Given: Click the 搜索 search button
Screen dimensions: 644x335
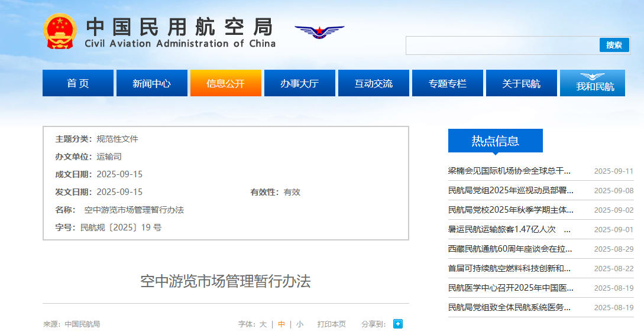Looking at the screenshot, I should pyautogui.click(x=614, y=45).
